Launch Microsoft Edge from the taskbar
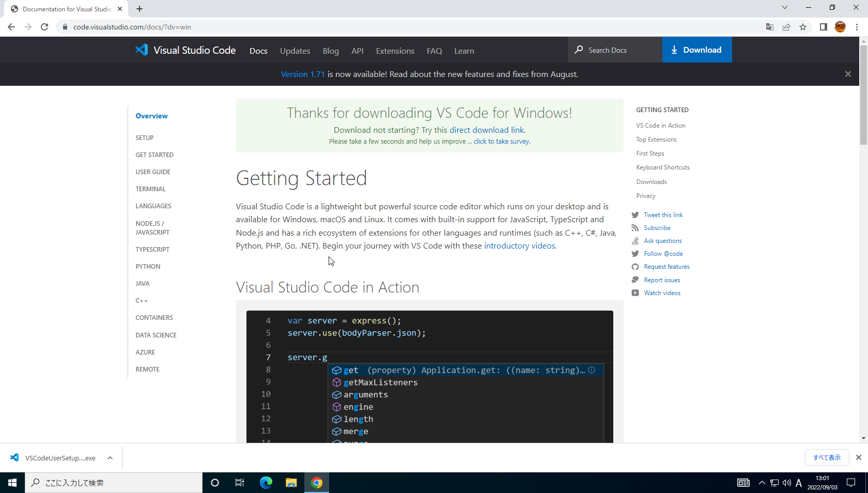The height and width of the screenshot is (493, 868). (266, 483)
